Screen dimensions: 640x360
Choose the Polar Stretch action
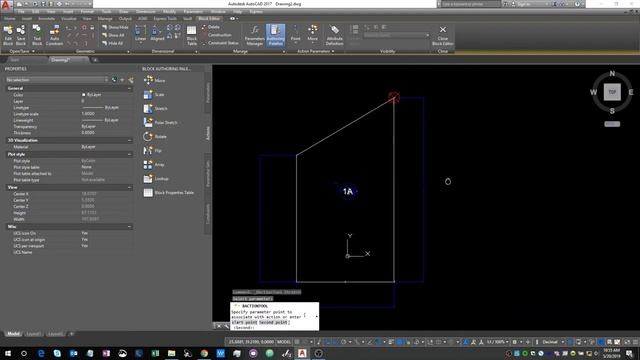160,122
